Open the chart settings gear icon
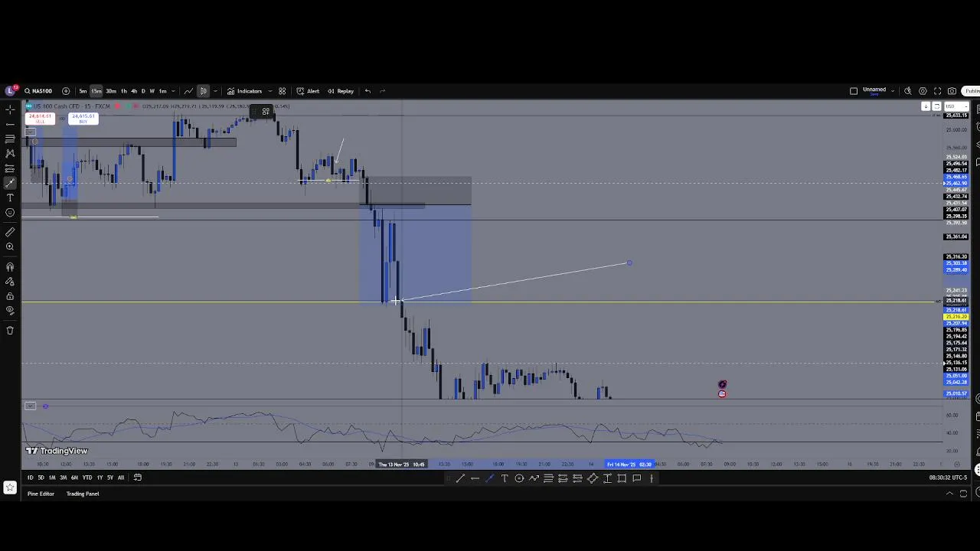The height and width of the screenshot is (551, 980). point(923,91)
